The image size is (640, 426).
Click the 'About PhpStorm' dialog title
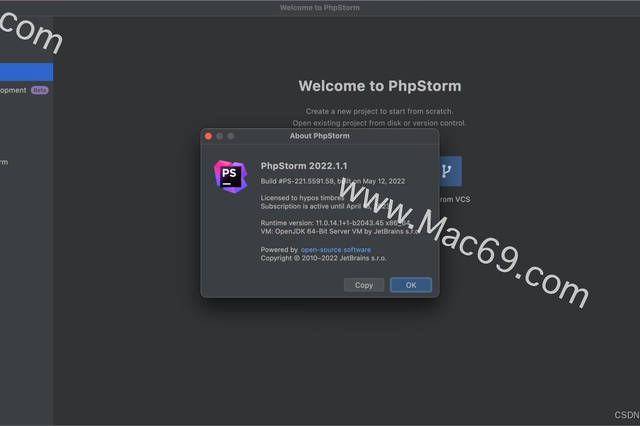(x=320, y=135)
